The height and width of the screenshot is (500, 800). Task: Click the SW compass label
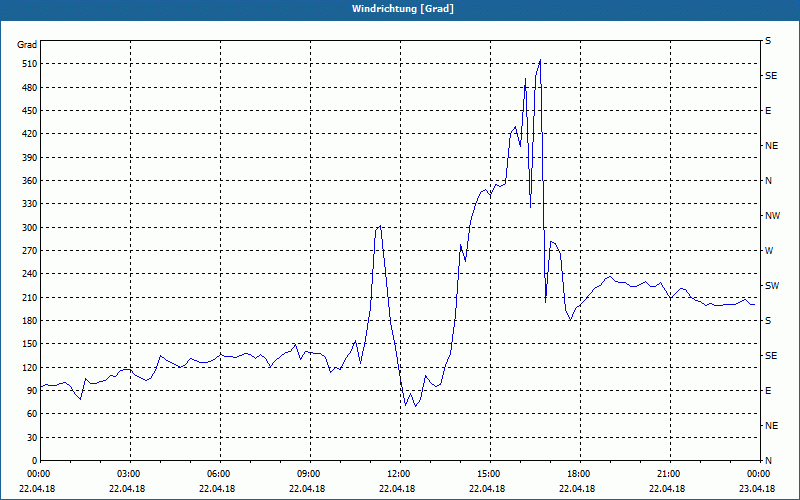point(772,286)
